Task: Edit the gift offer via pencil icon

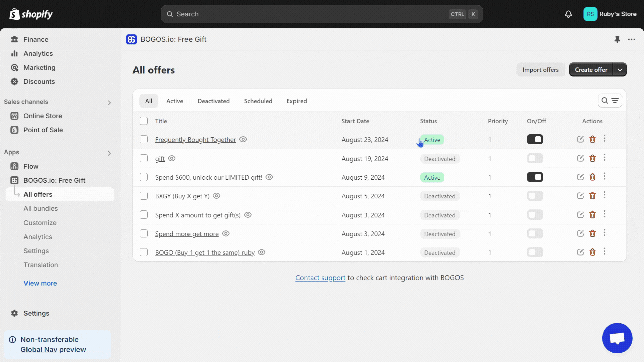Action: [580, 158]
